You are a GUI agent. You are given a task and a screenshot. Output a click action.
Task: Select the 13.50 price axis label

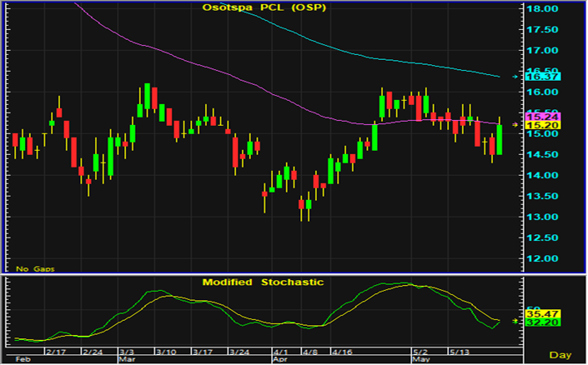(542, 196)
